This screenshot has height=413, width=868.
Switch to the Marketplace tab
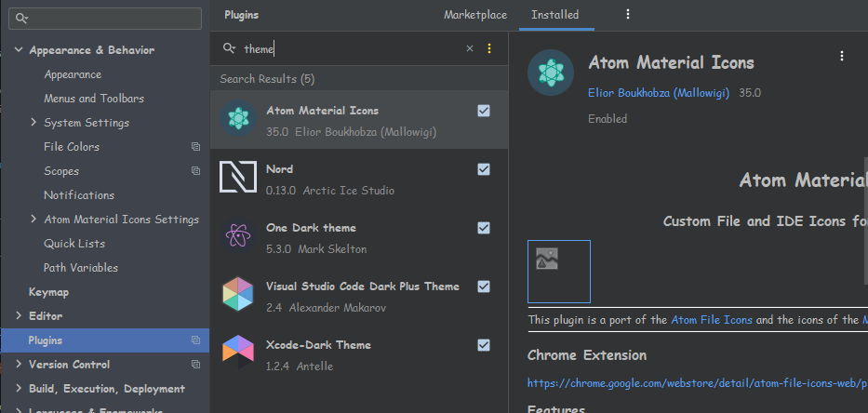point(474,15)
